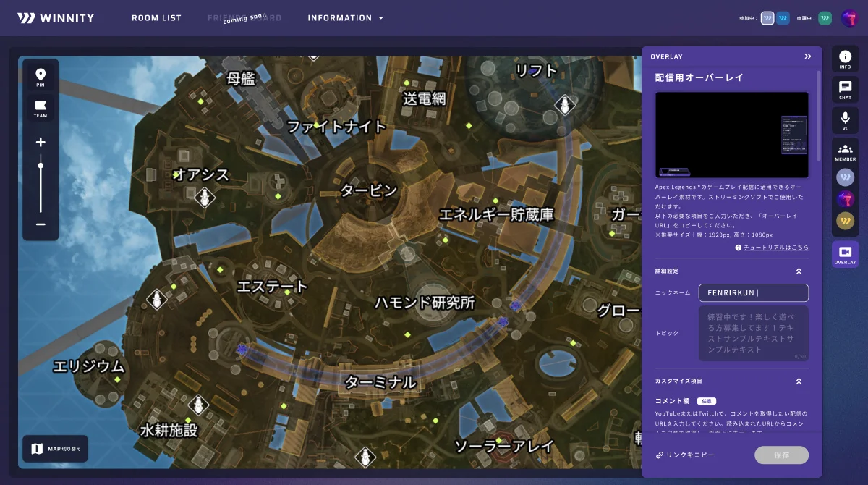Select the green applying room icon
The height and width of the screenshot is (485, 868).
(x=825, y=18)
